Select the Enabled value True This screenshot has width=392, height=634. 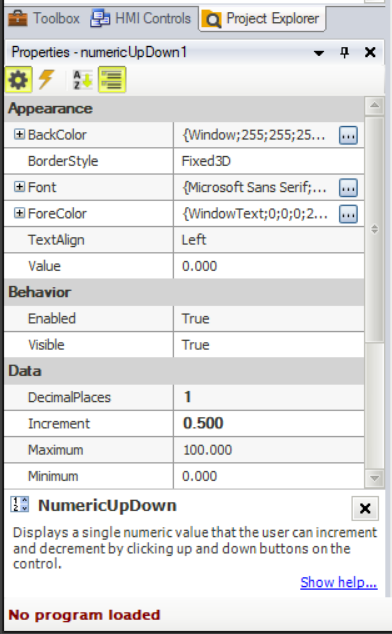[269, 319]
